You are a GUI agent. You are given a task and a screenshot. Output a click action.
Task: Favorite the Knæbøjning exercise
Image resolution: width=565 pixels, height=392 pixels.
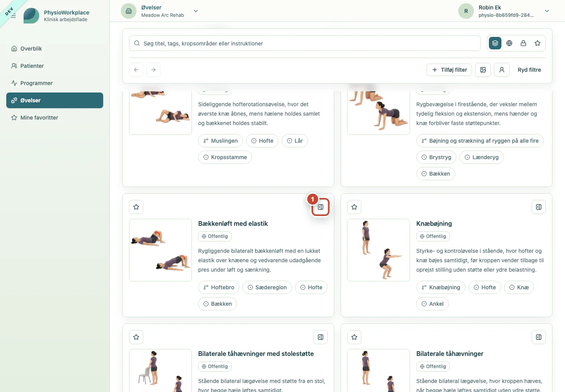[x=354, y=207]
